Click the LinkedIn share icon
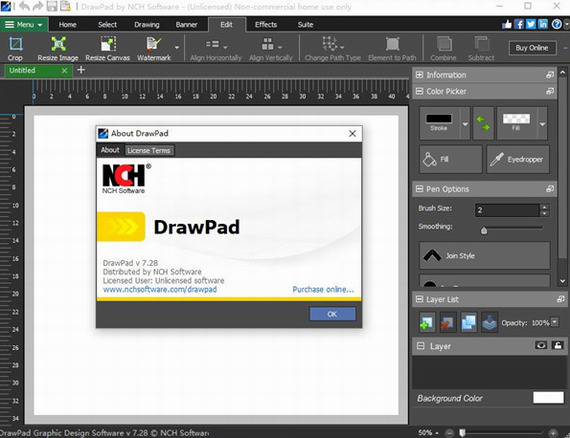Screen dimensions: 570x438 [543, 24]
